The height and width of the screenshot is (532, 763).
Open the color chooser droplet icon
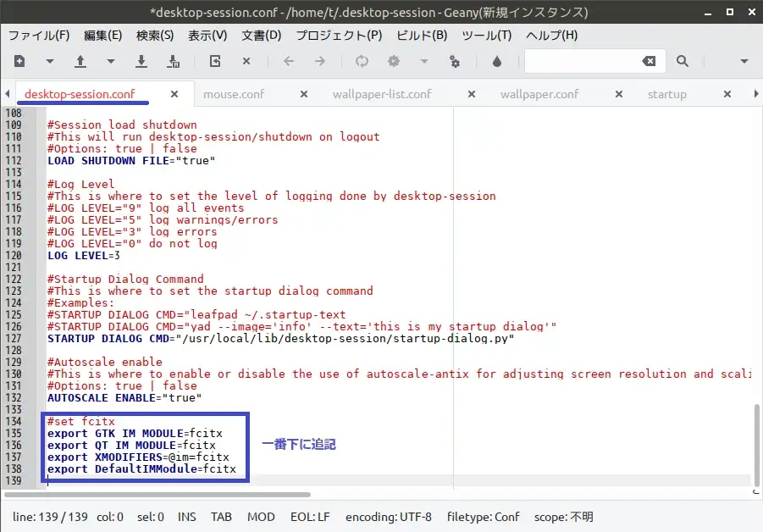497,61
